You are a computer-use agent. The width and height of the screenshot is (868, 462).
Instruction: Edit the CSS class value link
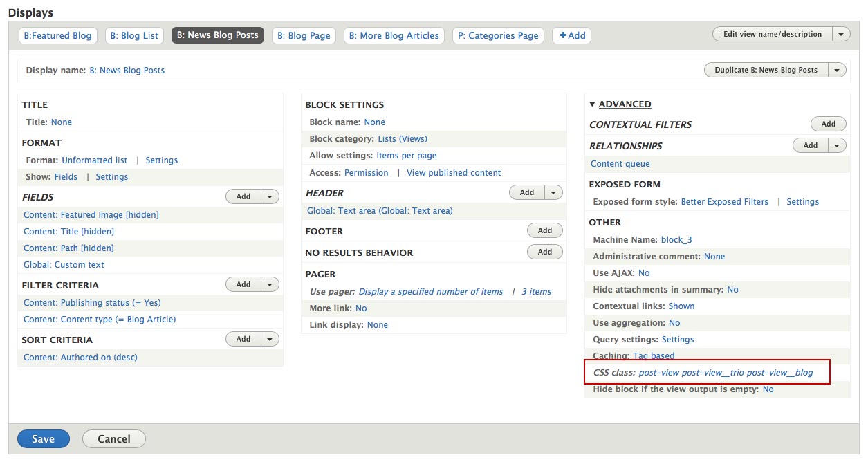(x=726, y=373)
